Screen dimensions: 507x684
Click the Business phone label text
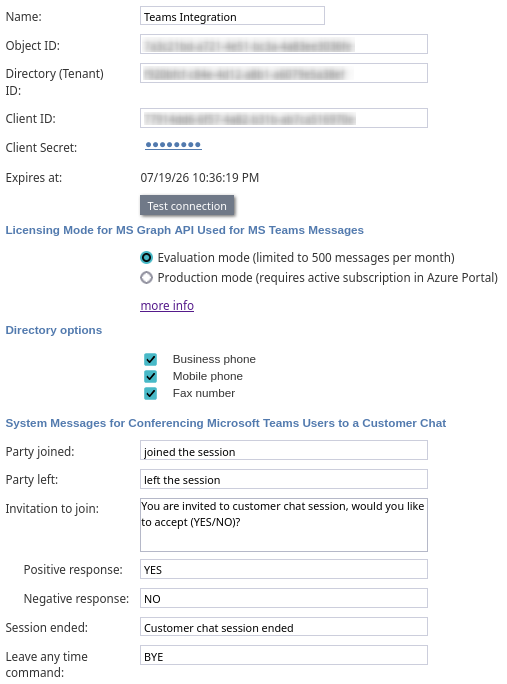tap(214, 359)
